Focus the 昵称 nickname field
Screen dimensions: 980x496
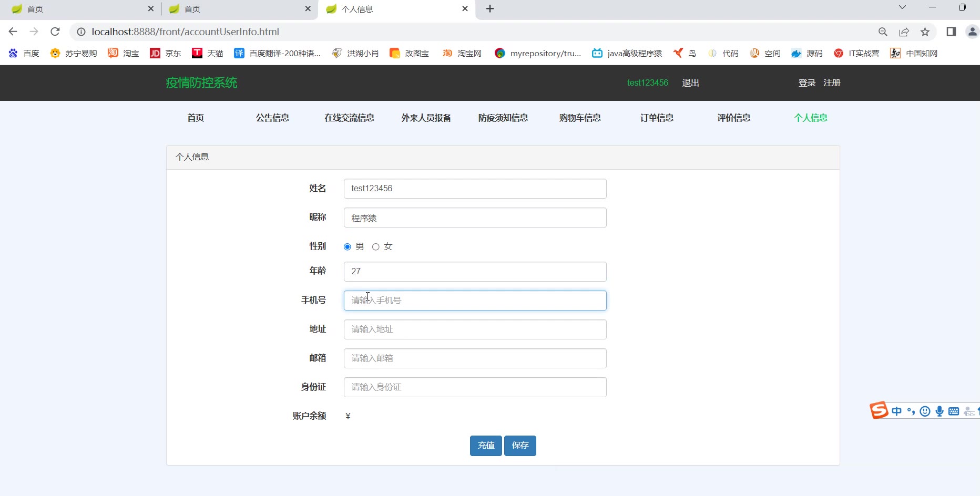475,218
